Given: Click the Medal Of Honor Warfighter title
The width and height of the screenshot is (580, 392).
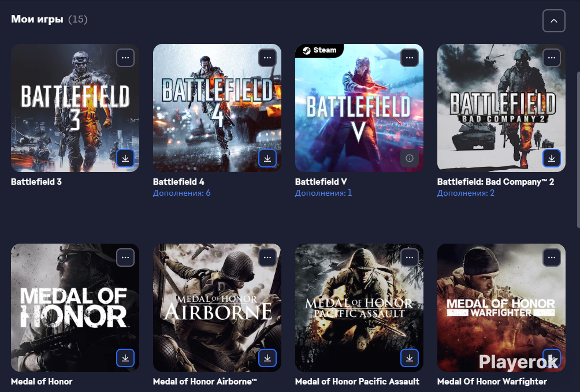Looking at the screenshot, I should click(492, 381).
